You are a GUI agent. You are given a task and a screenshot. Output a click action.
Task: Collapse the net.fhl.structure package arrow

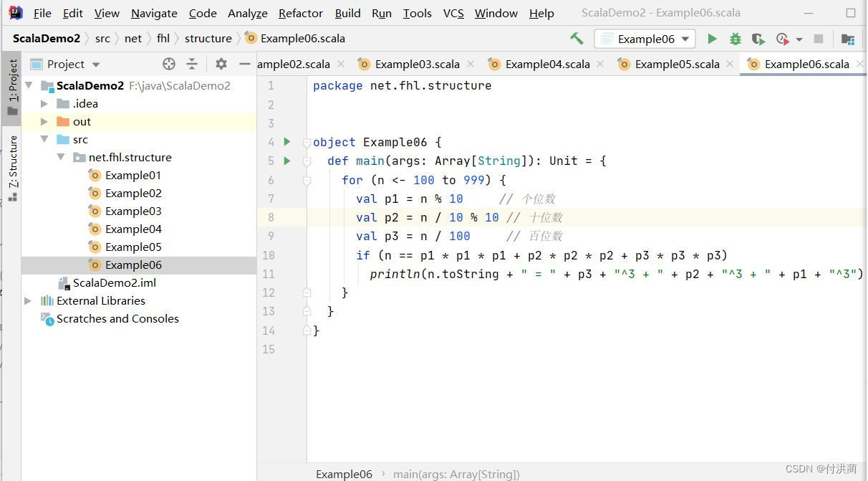point(61,157)
